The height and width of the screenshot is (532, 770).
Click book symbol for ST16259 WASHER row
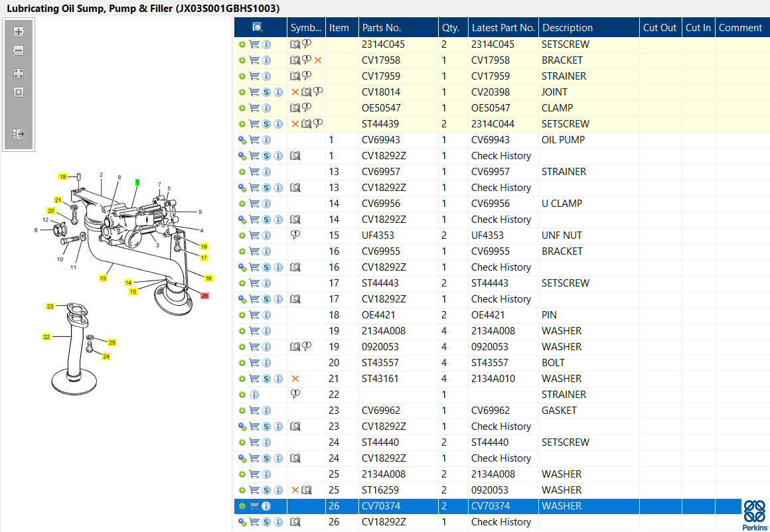pos(307,490)
